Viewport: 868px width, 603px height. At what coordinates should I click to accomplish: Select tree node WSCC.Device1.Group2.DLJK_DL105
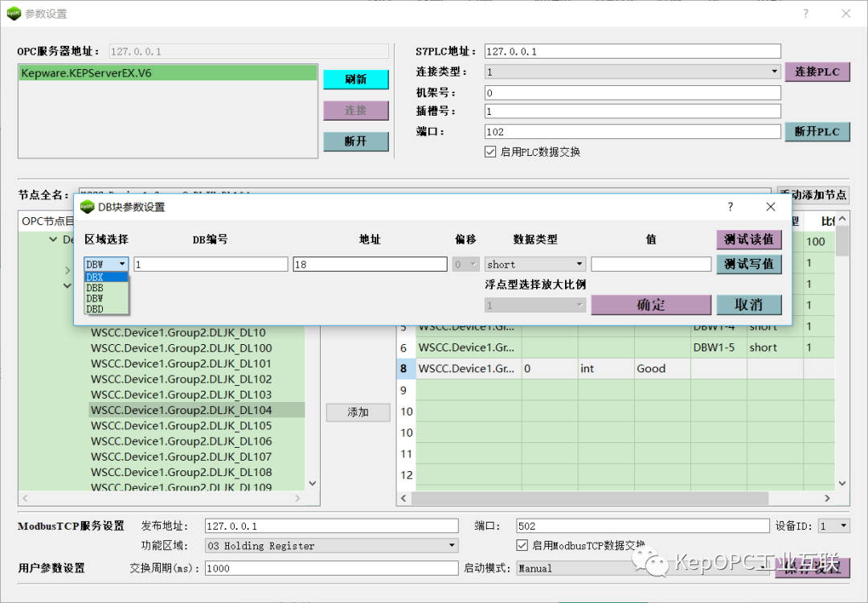182,426
